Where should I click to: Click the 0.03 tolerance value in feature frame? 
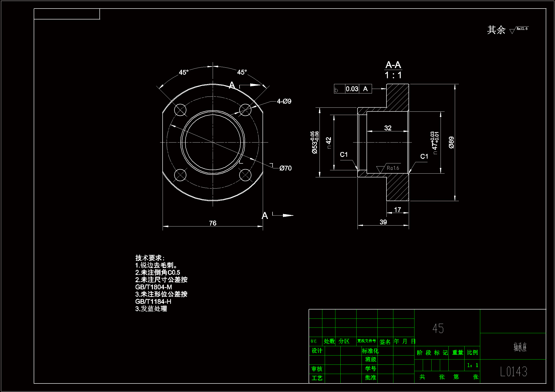[352, 89]
